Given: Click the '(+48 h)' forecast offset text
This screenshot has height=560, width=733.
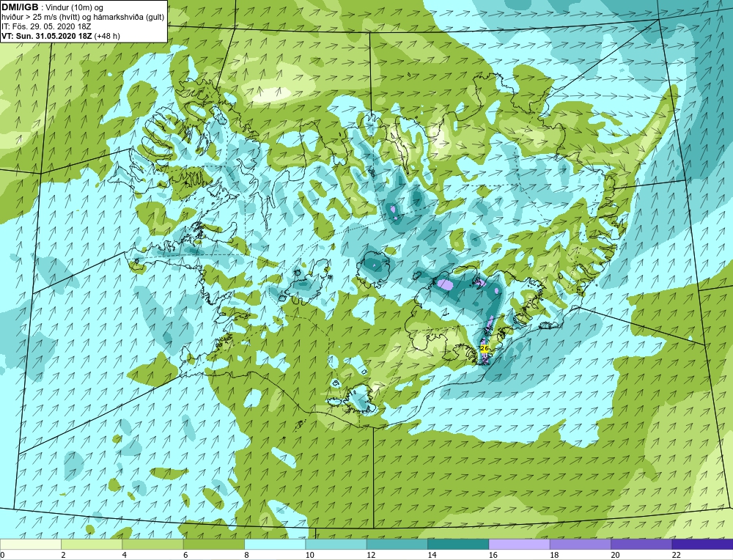Looking at the screenshot, I should coord(107,36).
